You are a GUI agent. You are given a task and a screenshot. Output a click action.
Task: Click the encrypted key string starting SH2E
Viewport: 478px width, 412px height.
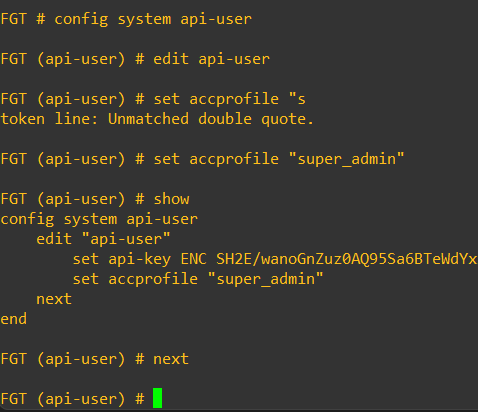(347, 259)
